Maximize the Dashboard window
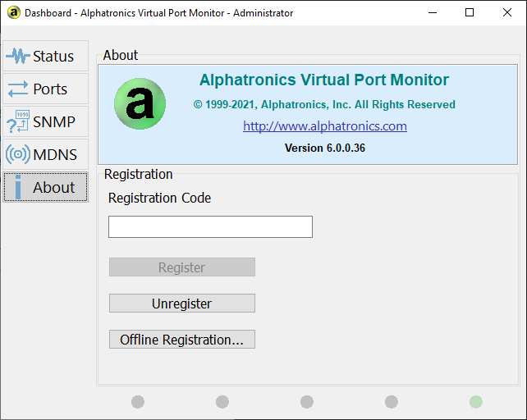The image size is (527, 420). (470, 12)
